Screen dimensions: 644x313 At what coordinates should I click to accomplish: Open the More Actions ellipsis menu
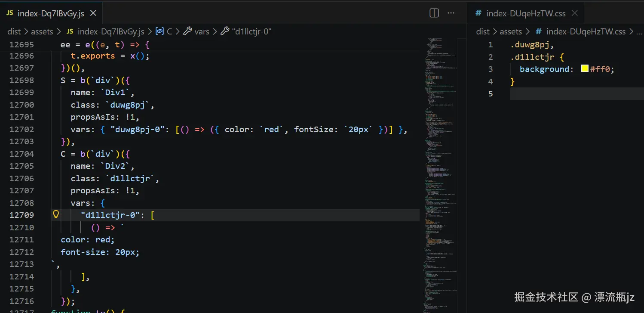451,13
